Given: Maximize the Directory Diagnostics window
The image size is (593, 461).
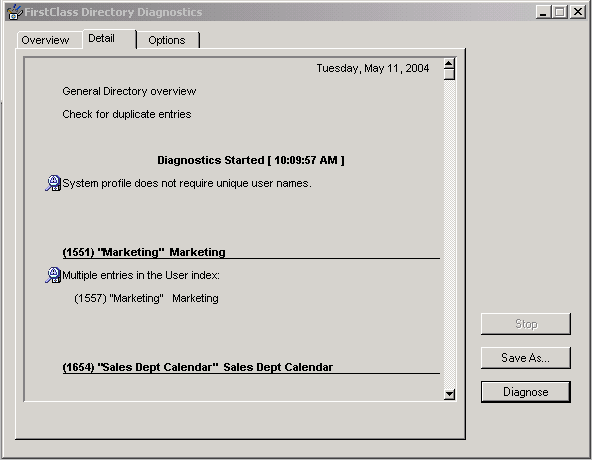Looking at the screenshot, I should (560, 12).
